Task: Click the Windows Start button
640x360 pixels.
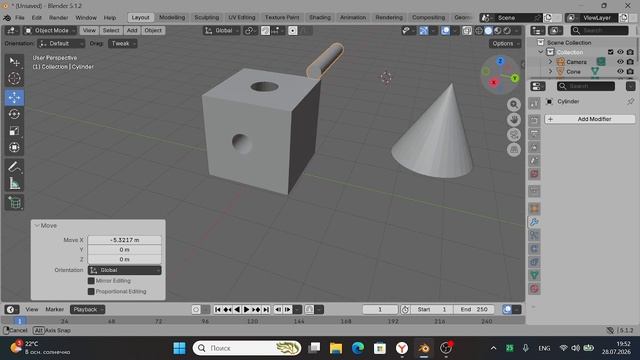Action: pyautogui.click(x=179, y=348)
